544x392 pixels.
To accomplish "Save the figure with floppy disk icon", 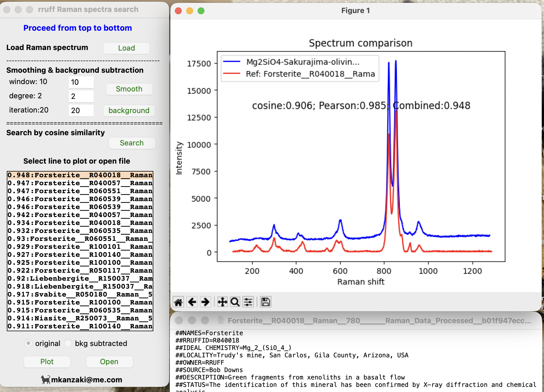I will 265,302.
